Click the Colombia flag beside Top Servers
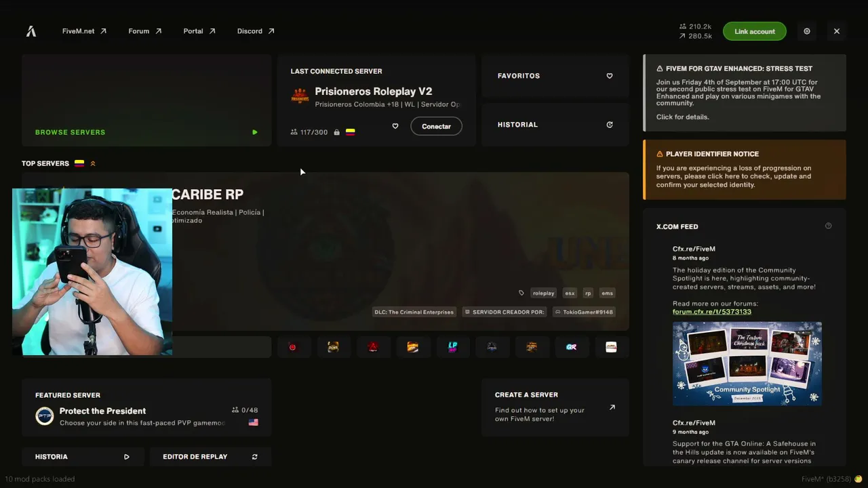 79,163
